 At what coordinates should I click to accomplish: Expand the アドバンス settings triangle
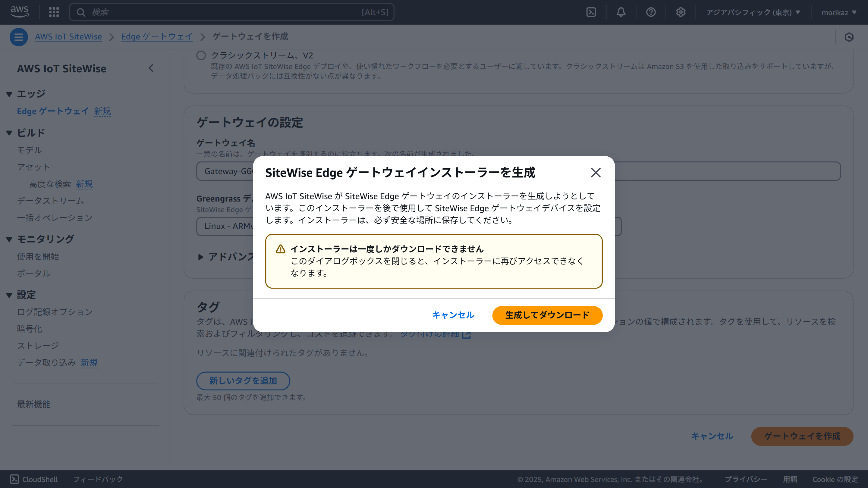point(201,257)
